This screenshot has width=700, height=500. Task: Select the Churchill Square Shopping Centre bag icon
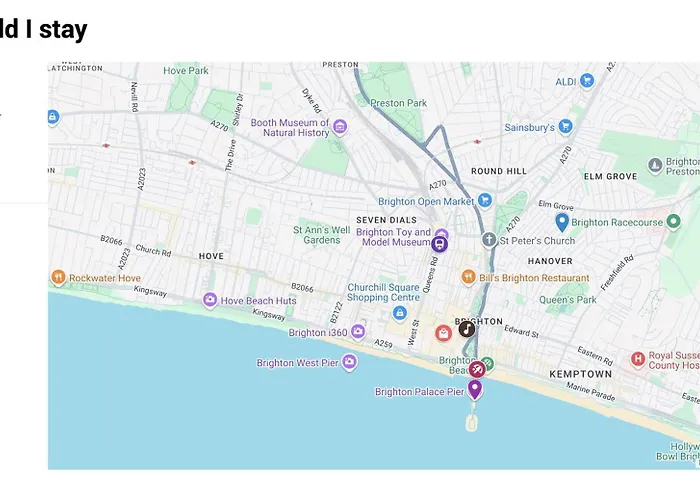400,312
